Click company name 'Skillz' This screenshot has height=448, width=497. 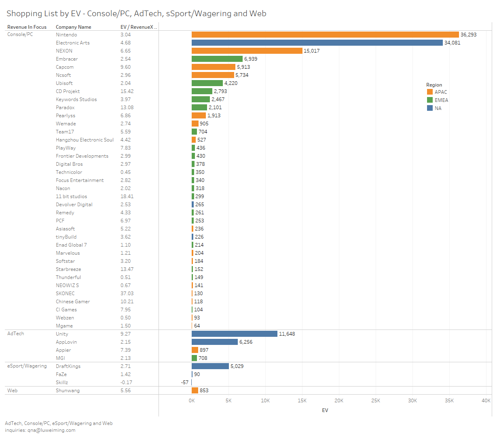pyautogui.click(x=62, y=382)
